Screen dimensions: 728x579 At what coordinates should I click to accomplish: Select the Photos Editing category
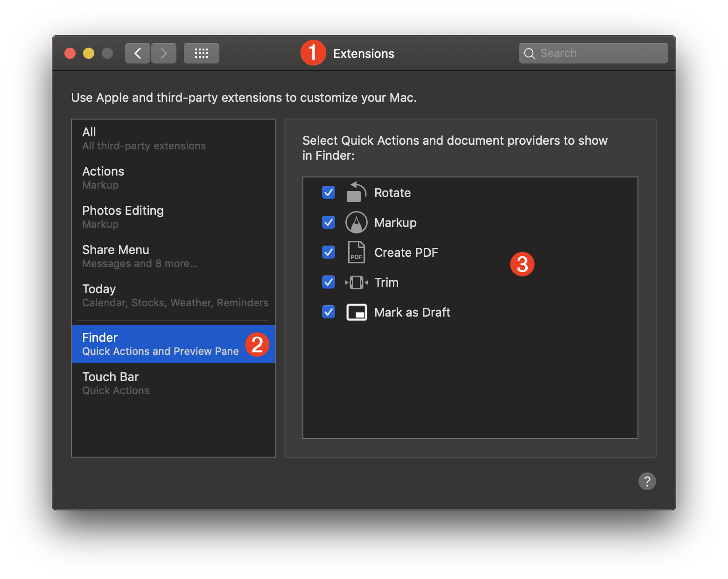click(x=174, y=217)
